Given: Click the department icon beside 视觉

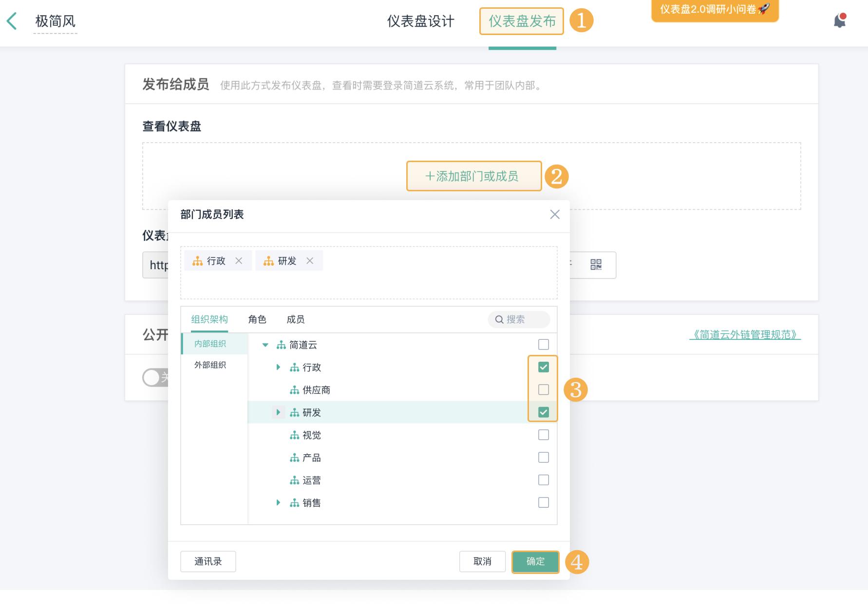Looking at the screenshot, I should (294, 435).
